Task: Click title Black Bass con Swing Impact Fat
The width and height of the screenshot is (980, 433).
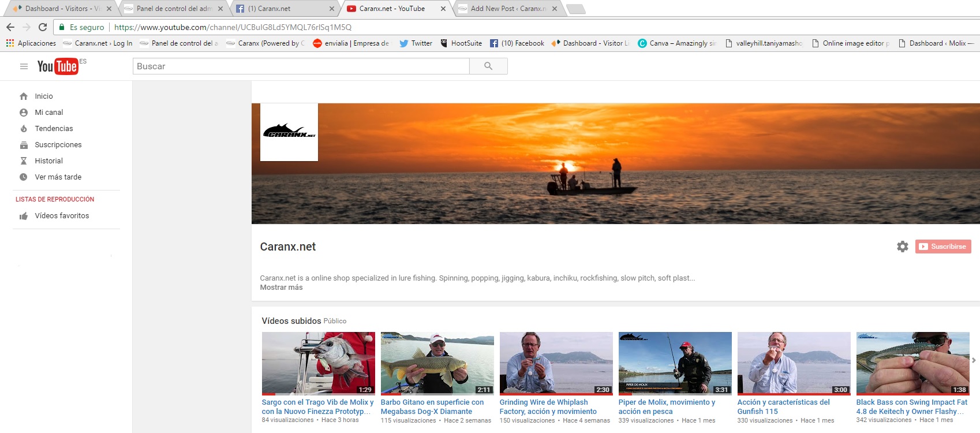Action: (x=912, y=407)
